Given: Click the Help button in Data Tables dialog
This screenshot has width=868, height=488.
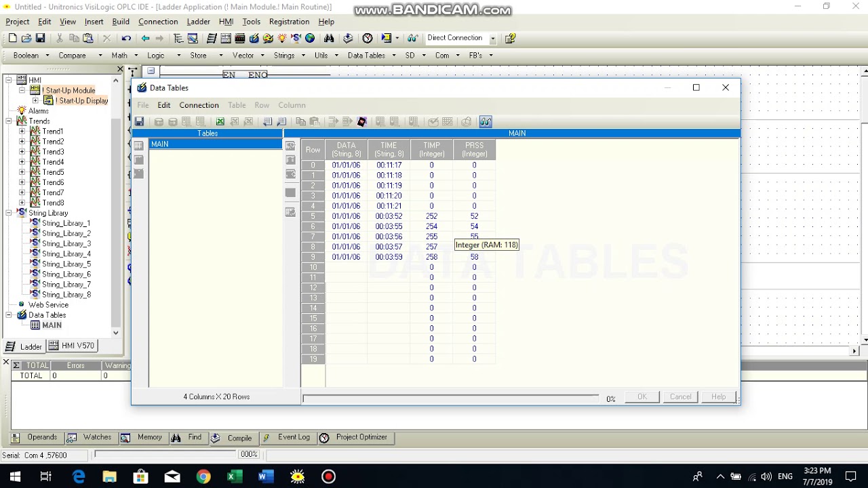Looking at the screenshot, I should [718, 397].
